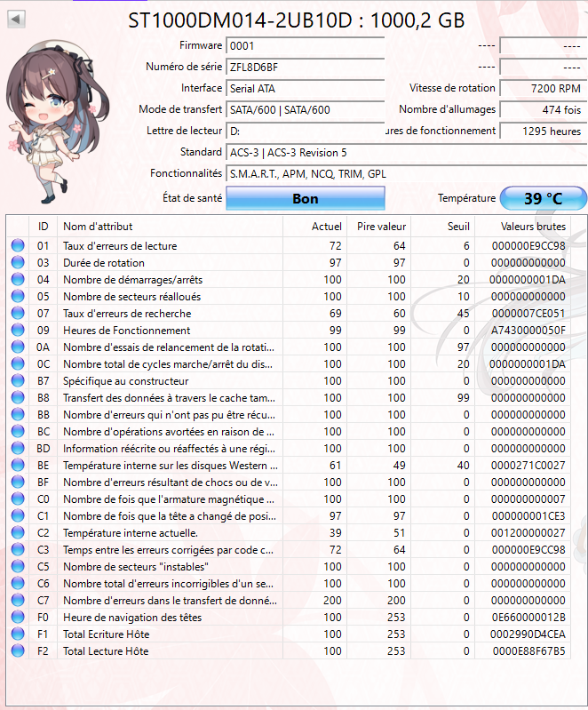Select row Taux d'erreurs de lecture

pos(289,246)
